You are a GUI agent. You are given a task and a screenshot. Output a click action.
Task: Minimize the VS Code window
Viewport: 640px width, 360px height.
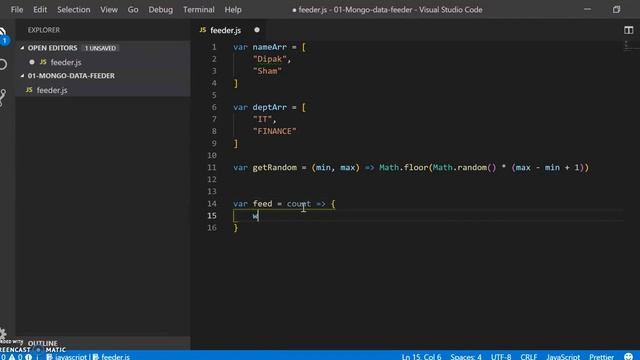coord(587,9)
